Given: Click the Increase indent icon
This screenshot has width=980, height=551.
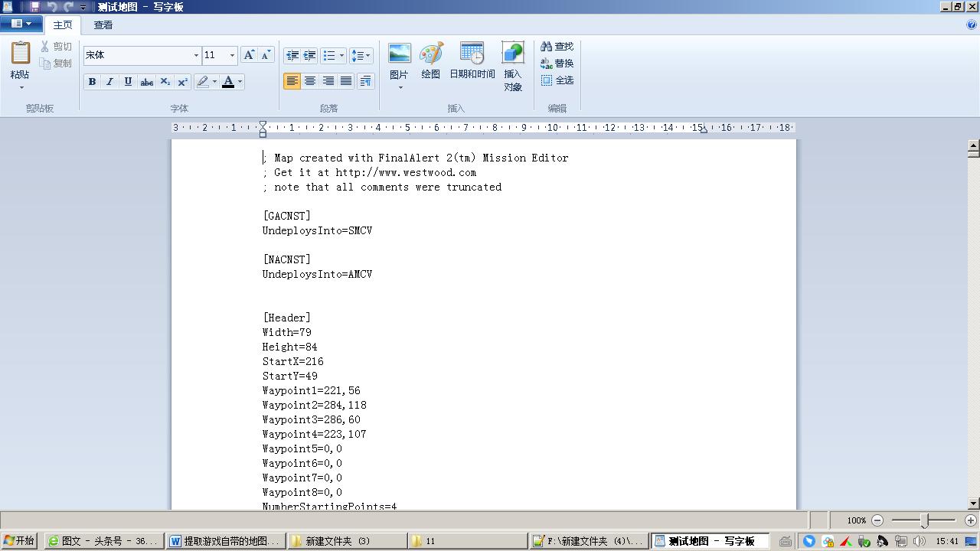Looking at the screenshot, I should coord(309,55).
